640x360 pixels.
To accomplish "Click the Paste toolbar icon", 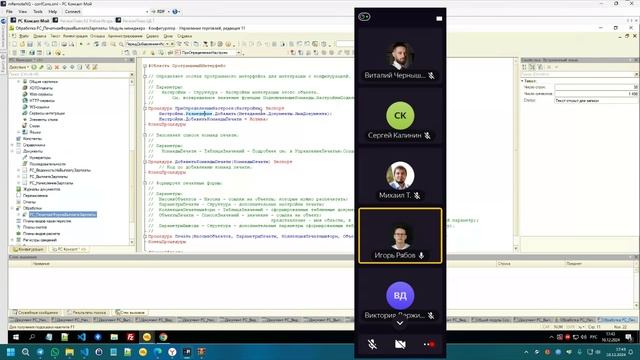I will point(54,44).
